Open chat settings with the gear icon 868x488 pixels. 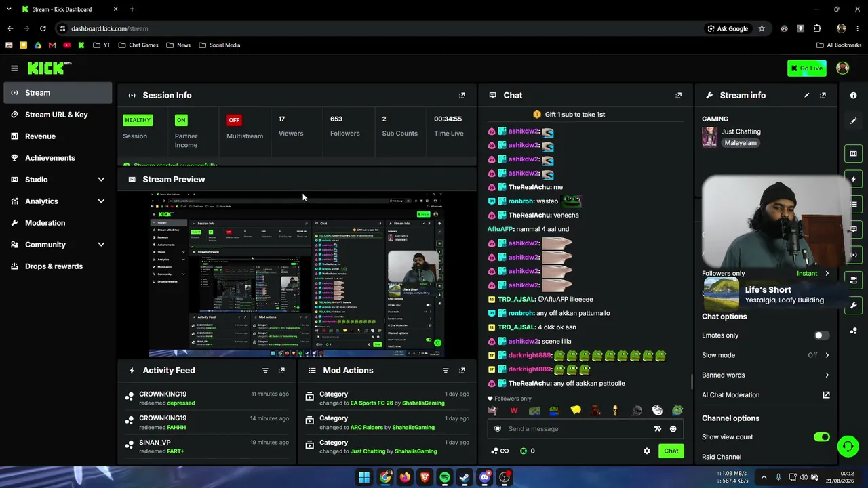pos(647,451)
